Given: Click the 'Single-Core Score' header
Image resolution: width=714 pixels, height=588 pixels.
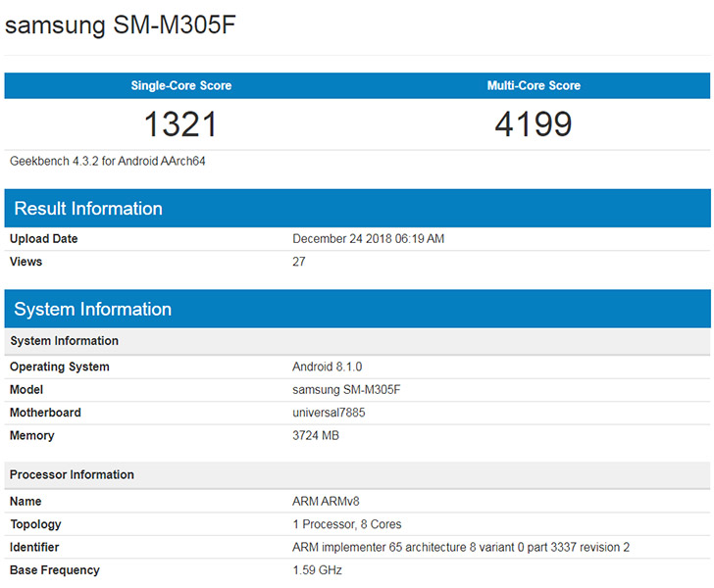Looking at the screenshot, I should 181,85.
